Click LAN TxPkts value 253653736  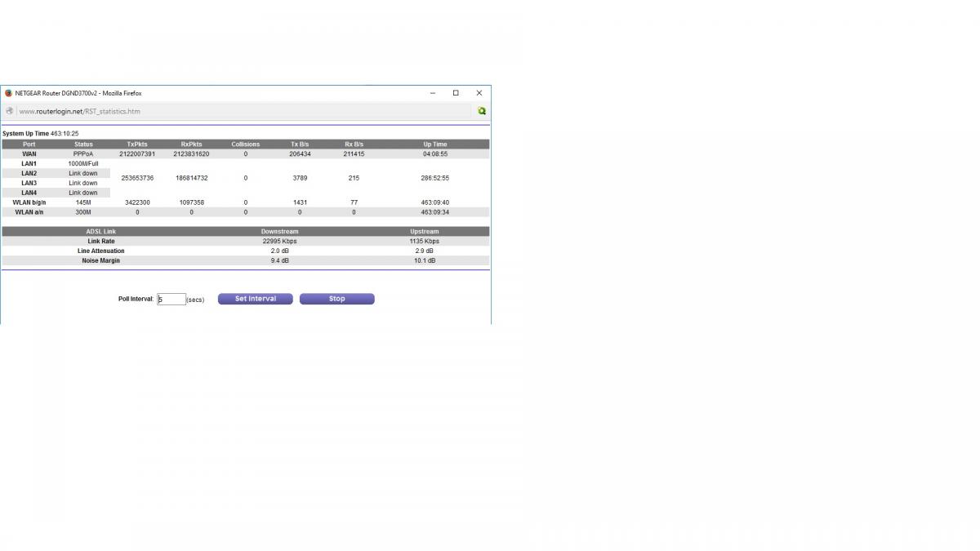tap(137, 178)
